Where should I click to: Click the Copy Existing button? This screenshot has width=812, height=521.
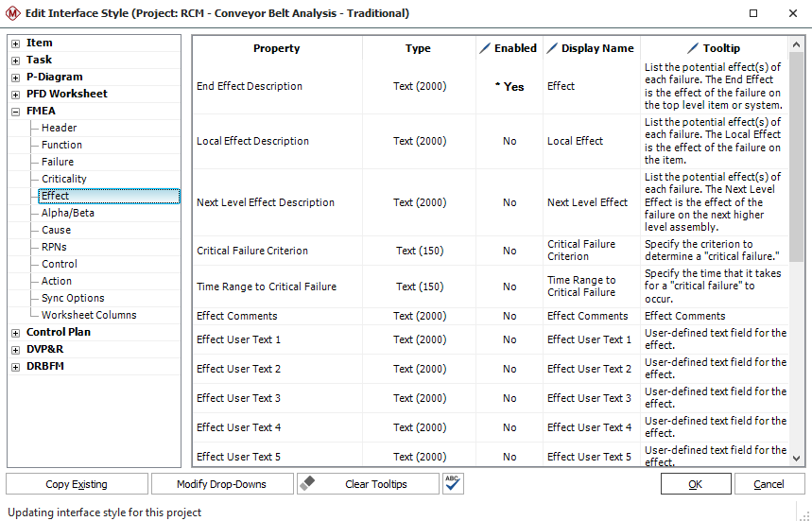77,484
